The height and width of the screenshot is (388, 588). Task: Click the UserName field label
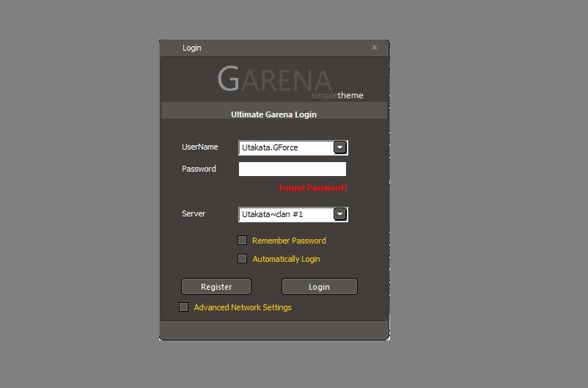pos(199,147)
